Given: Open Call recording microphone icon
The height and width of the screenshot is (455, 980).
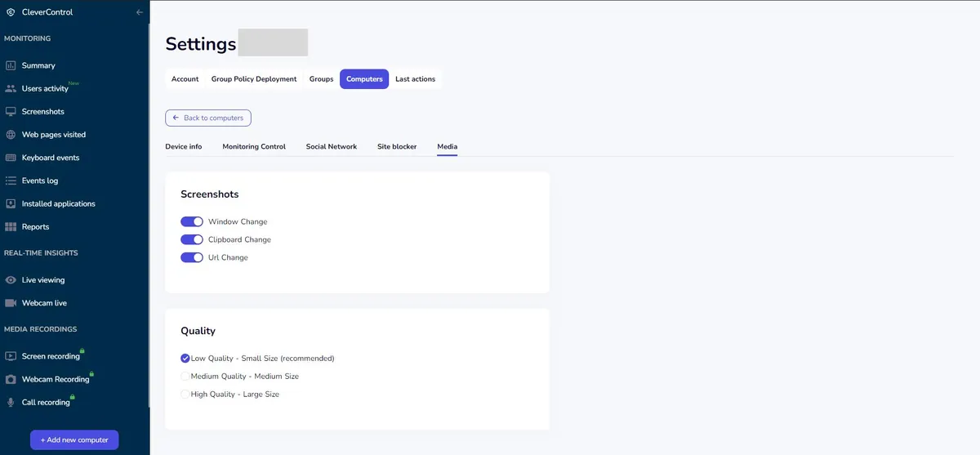Looking at the screenshot, I should pyautogui.click(x=11, y=403).
